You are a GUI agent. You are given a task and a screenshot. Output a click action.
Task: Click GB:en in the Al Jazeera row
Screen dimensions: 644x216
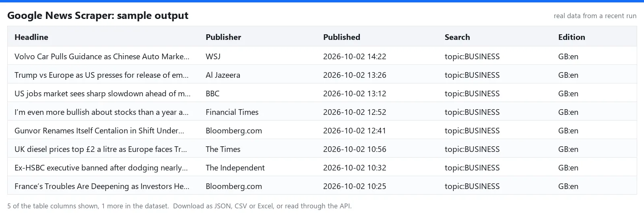[568, 75]
